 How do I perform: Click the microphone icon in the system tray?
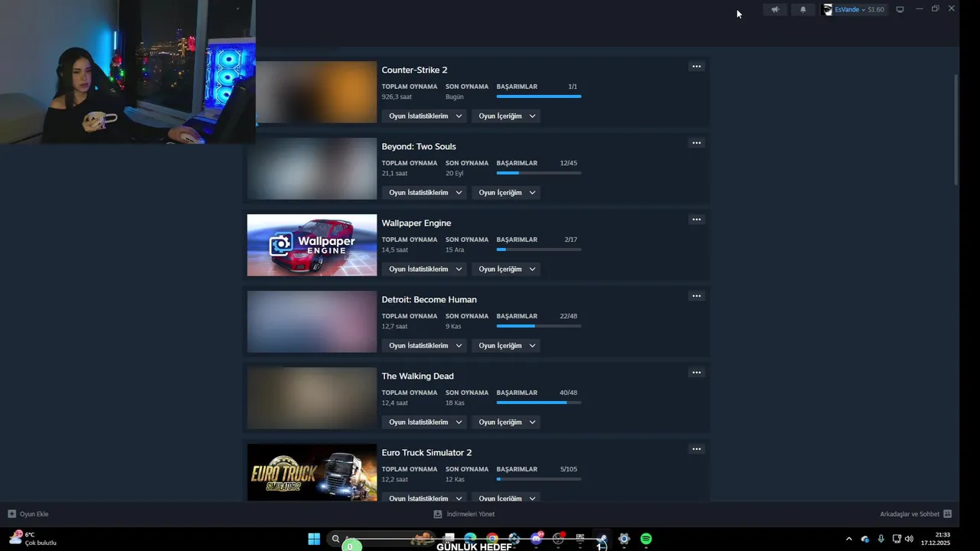(x=880, y=539)
